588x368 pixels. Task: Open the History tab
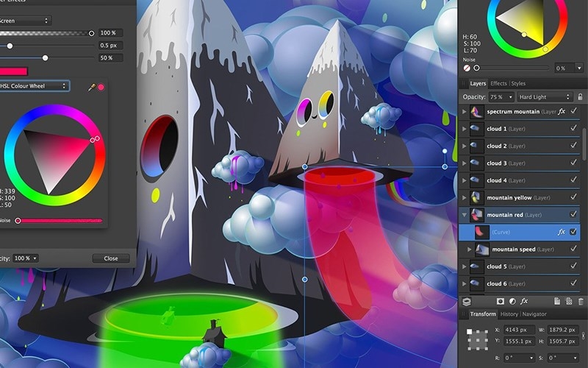pyautogui.click(x=509, y=314)
